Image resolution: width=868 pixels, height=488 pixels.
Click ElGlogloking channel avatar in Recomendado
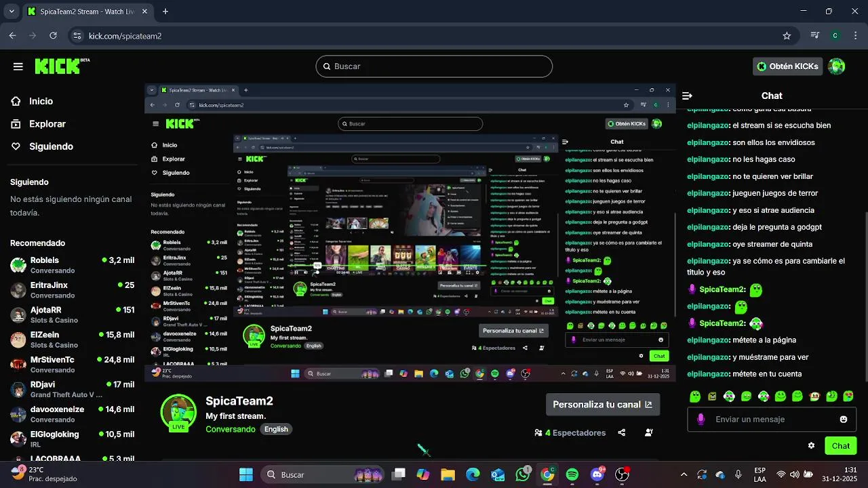coord(18,439)
